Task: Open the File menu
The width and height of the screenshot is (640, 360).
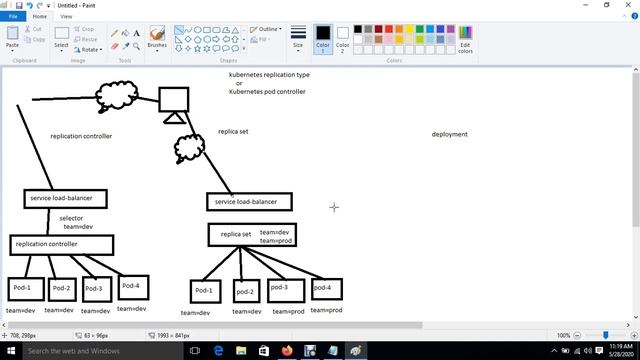Action: 13,16
